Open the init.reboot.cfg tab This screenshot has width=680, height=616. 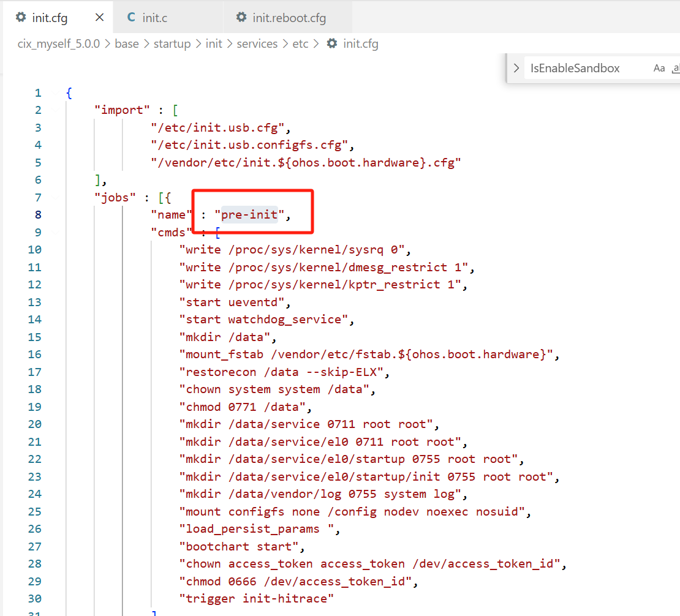(288, 17)
